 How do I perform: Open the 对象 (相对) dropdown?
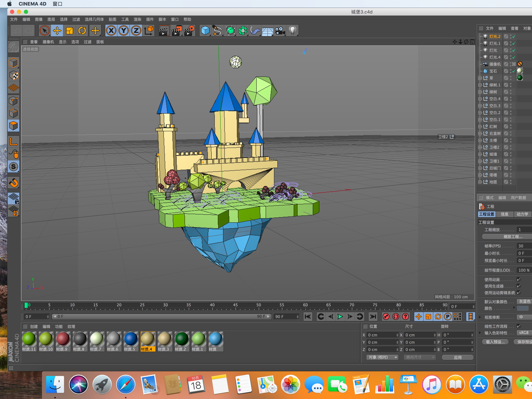[x=382, y=357]
